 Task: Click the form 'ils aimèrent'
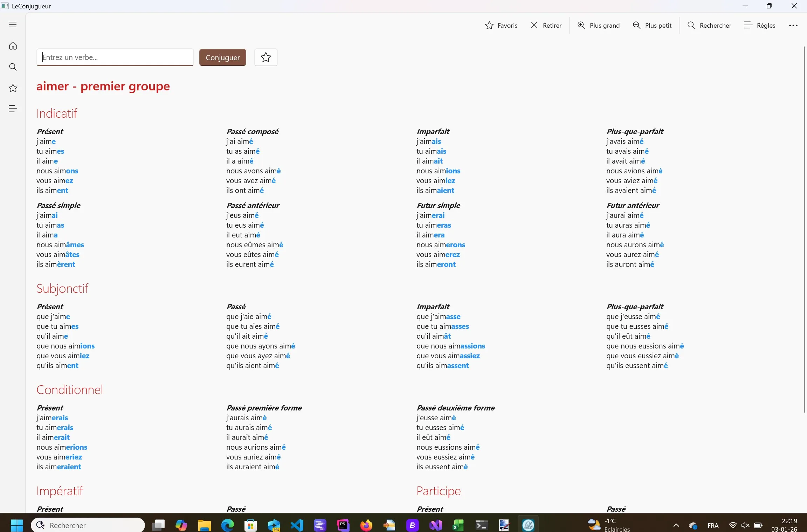(x=56, y=264)
